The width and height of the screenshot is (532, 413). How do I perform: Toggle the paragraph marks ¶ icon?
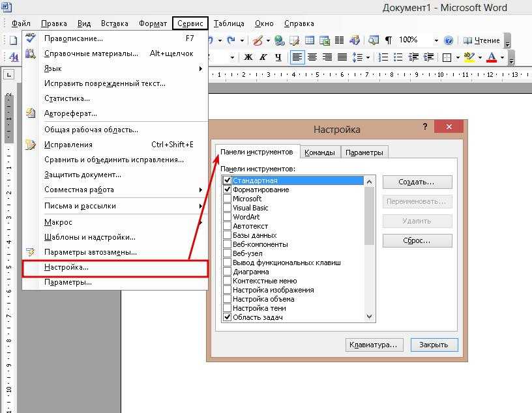[389, 40]
